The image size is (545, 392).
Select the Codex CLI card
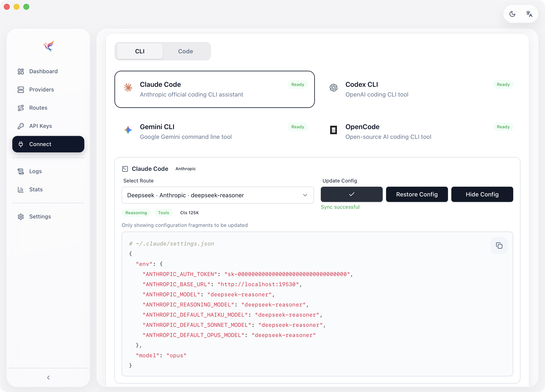click(x=420, y=89)
